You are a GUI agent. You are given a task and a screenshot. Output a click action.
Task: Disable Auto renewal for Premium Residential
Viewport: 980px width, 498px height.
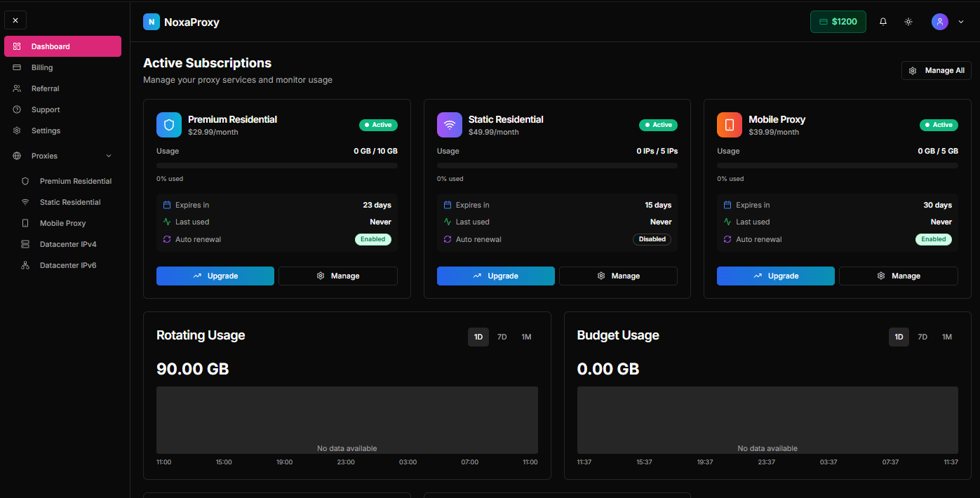point(373,239)
